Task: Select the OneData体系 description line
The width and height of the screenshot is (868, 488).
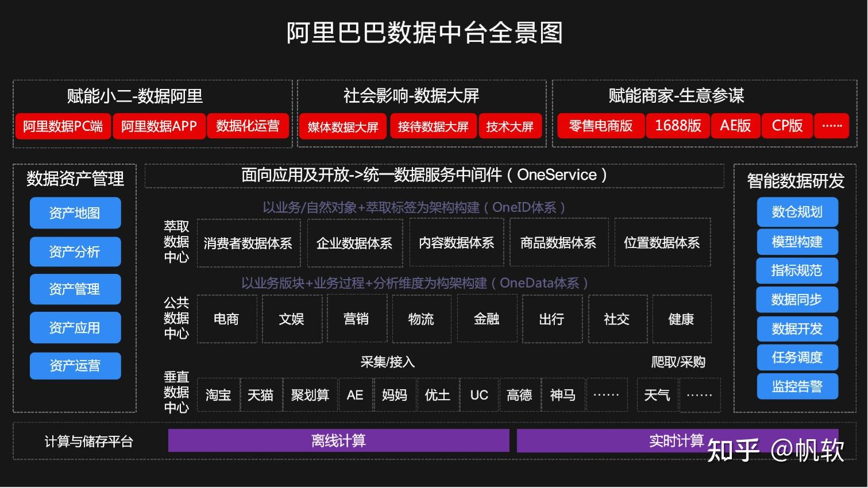Action: pos(415,283)
